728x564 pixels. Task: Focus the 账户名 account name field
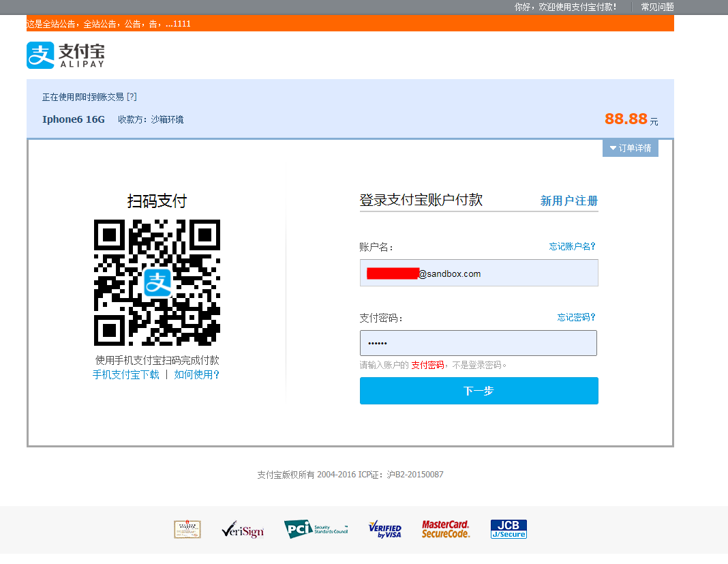click(479, 273)
